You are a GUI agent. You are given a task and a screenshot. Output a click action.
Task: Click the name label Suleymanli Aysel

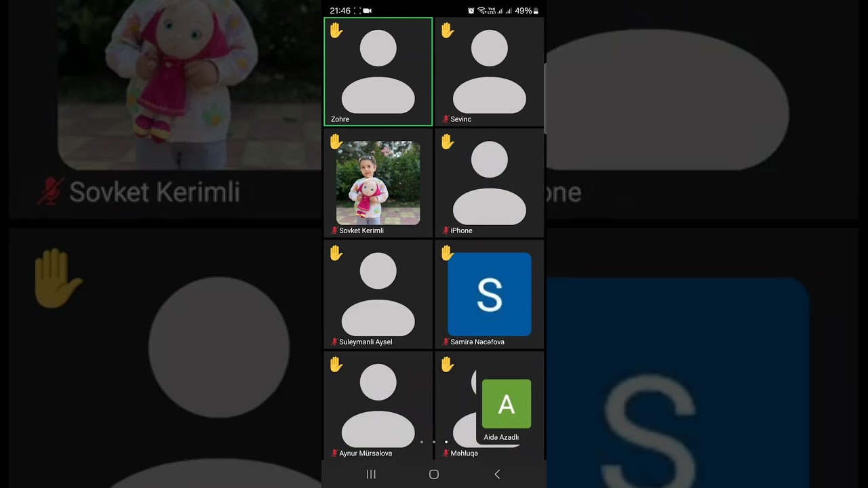(x=366, y=342)
